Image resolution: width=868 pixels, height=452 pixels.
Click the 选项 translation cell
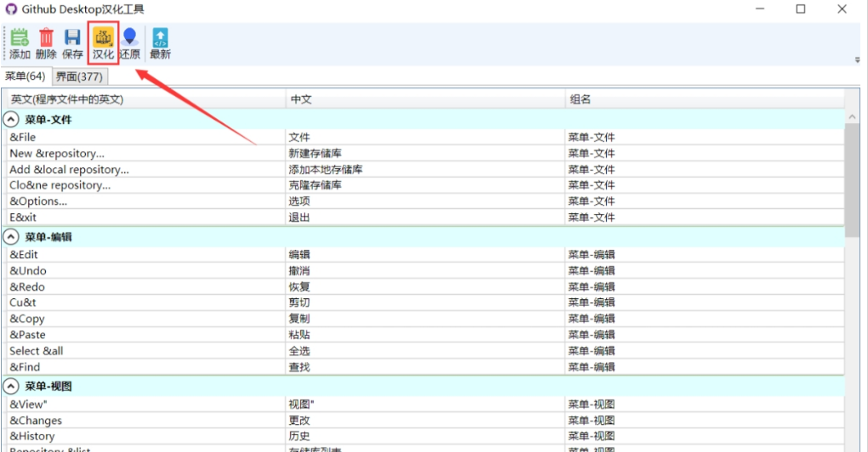[x=425, y=201]
